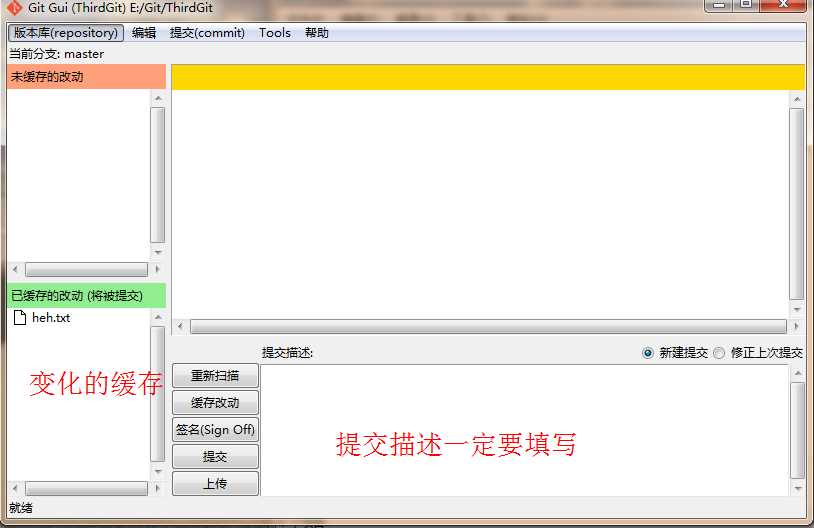Open the 版本库(repository) menu
The image size is (814, 528).
[x=66, y=33]
